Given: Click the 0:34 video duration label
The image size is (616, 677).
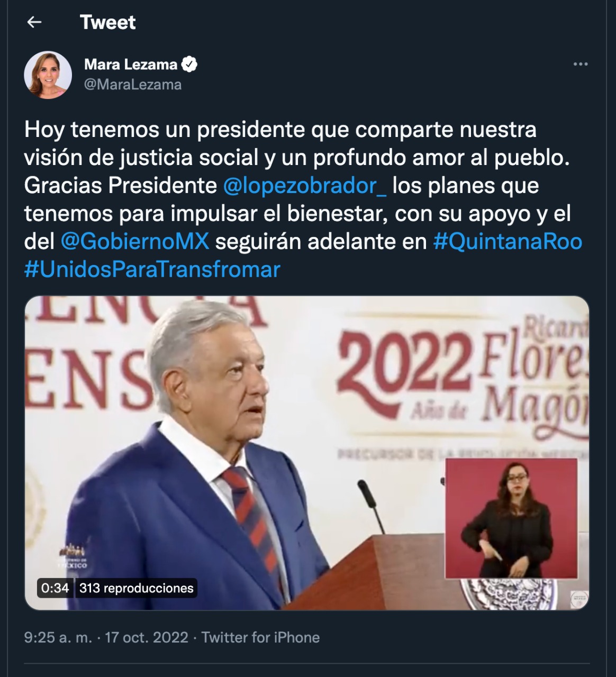Looking at the screenshot, I should click(x=55, y=588).
